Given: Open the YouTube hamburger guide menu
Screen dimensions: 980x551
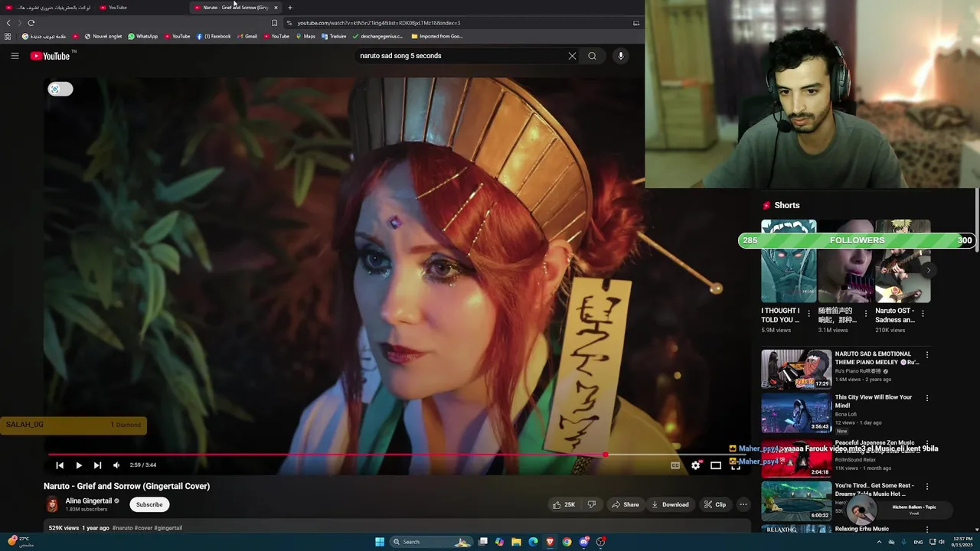Looking at the screenshot, I should 15,56.
